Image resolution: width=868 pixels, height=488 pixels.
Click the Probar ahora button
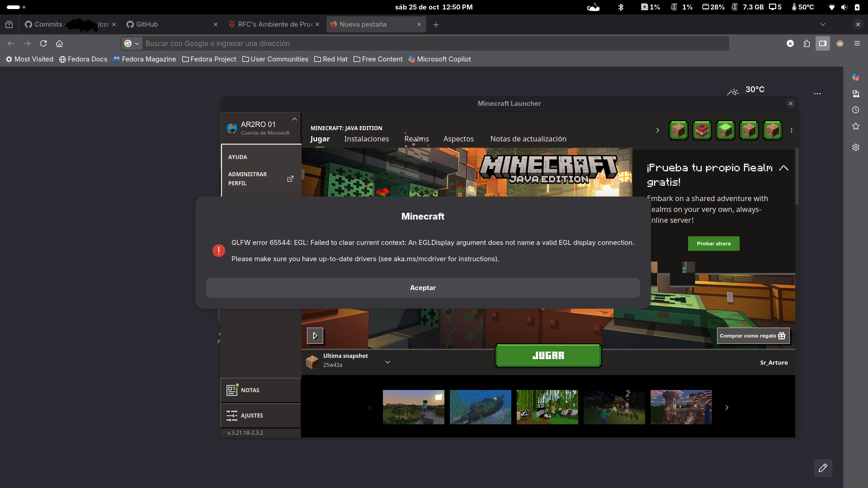click(x=713, y=244)
